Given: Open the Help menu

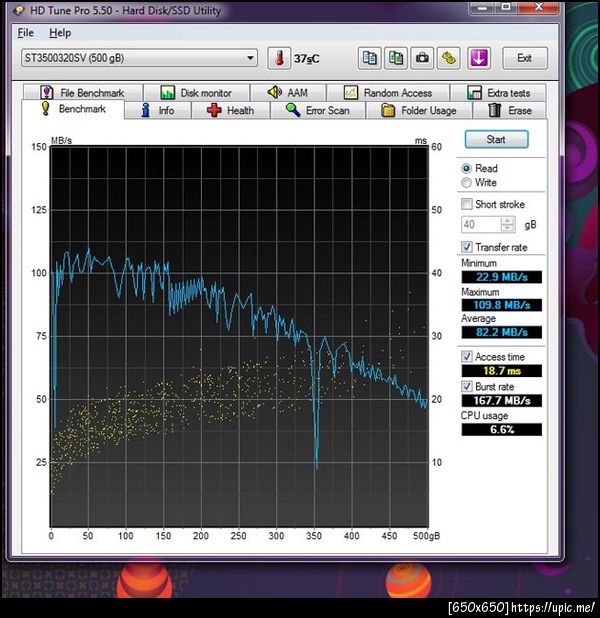Looking at the screenshot, I should (60, 33).
